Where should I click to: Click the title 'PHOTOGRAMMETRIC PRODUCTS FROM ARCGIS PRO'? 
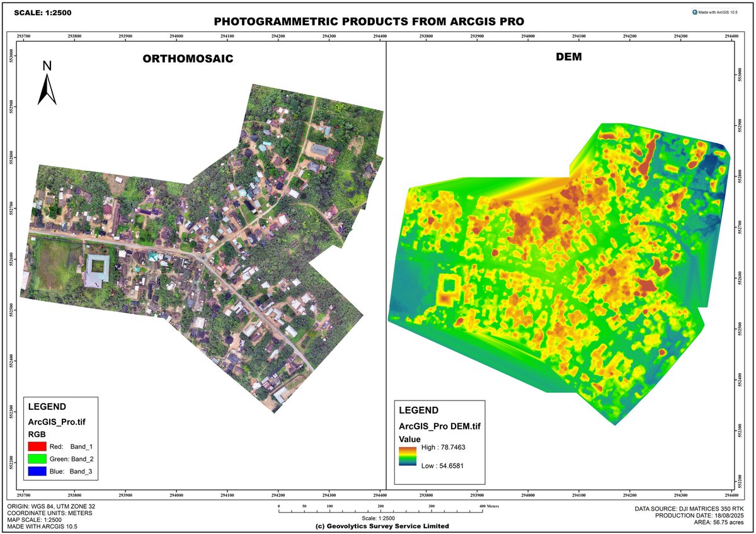click(x=369, y=21)
